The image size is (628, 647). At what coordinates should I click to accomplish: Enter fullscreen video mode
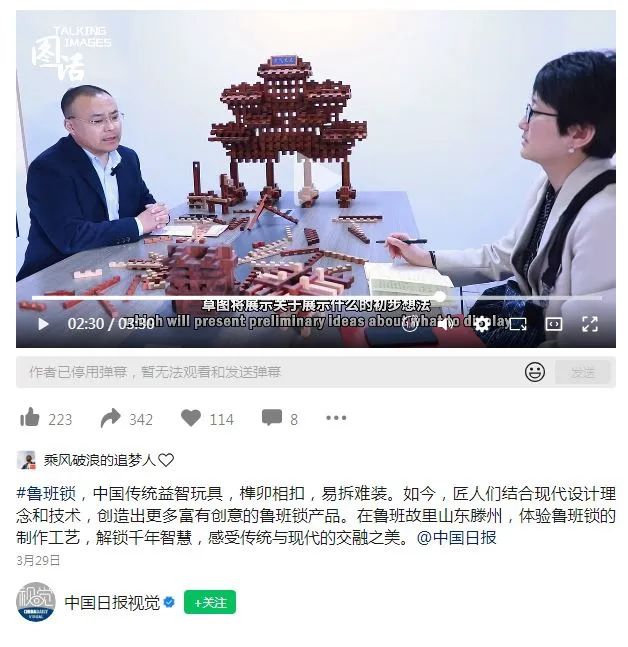click(590, 324)
